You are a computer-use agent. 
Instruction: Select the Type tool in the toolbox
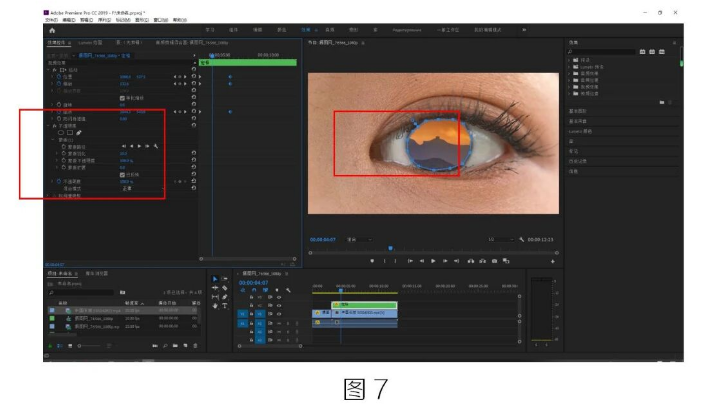click(x=223, y=306)
